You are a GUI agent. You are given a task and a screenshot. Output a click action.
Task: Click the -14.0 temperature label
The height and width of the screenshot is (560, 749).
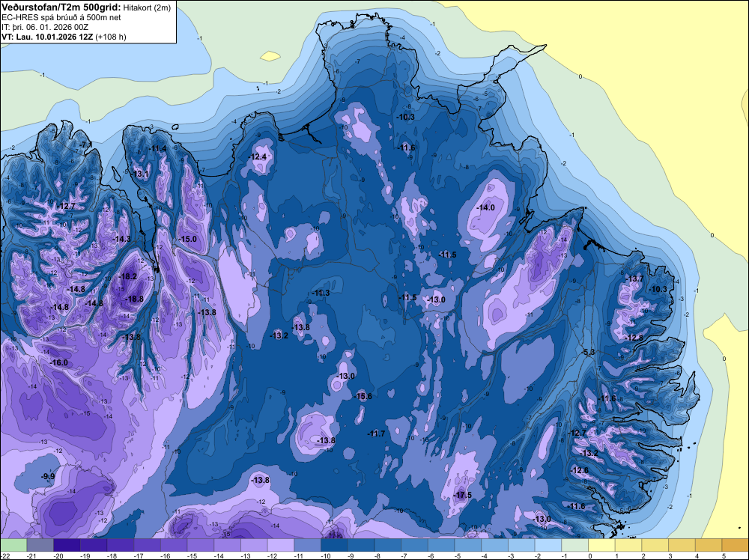pyautogui.click(x=485, y=207)
